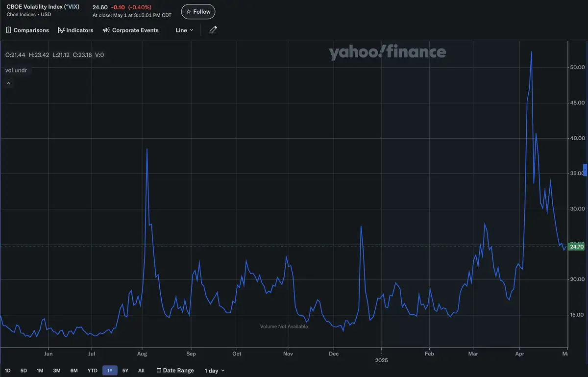Select the 6M time range

(74, 371)
